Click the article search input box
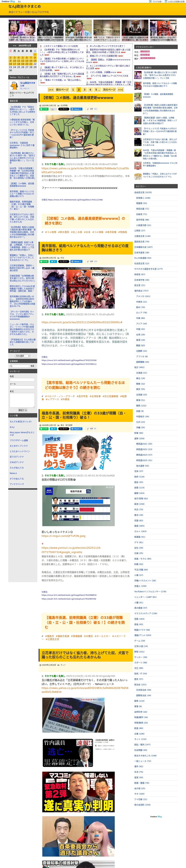 pyautogui.click(x=20, y=366)
